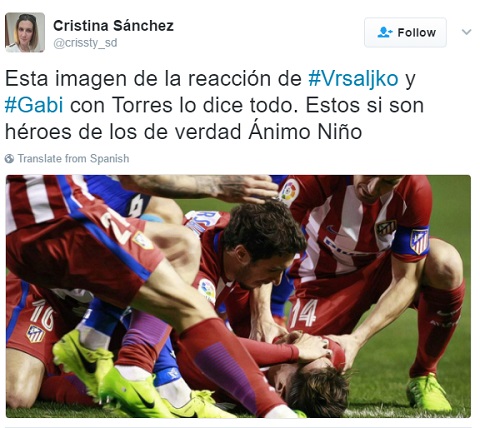Click the number 14 on the red shorts

pos(303,313)
